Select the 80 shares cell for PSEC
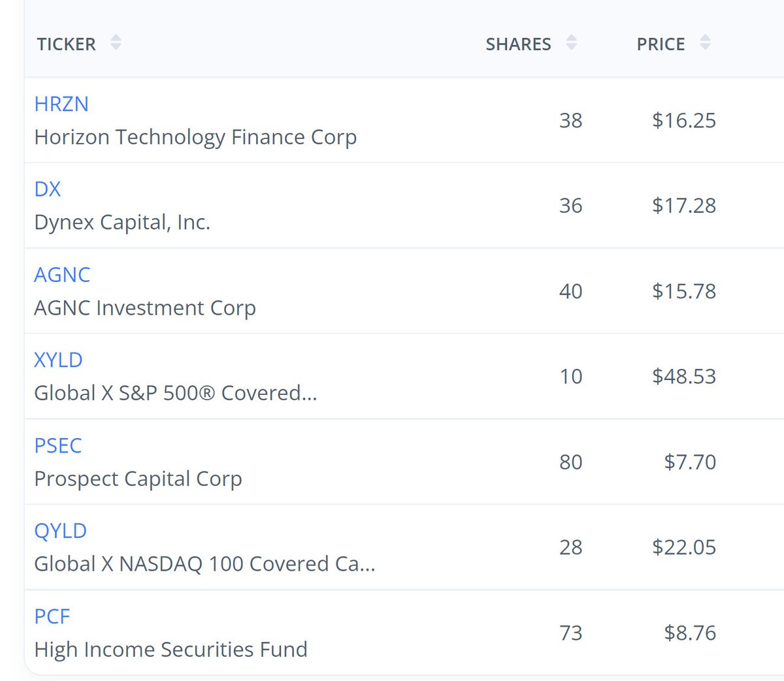This screenshot has width=784, height=681. coord(570,462)
